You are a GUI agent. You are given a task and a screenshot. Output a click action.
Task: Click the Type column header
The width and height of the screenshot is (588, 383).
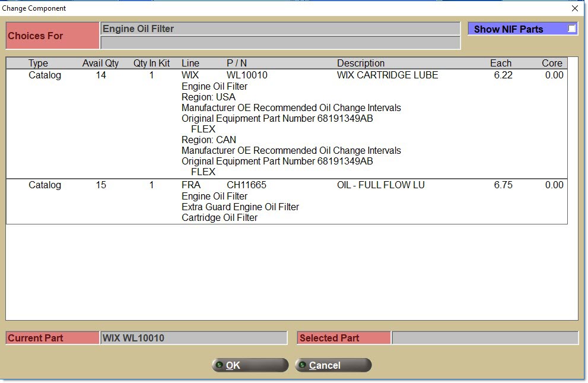(x=38, y=64)
